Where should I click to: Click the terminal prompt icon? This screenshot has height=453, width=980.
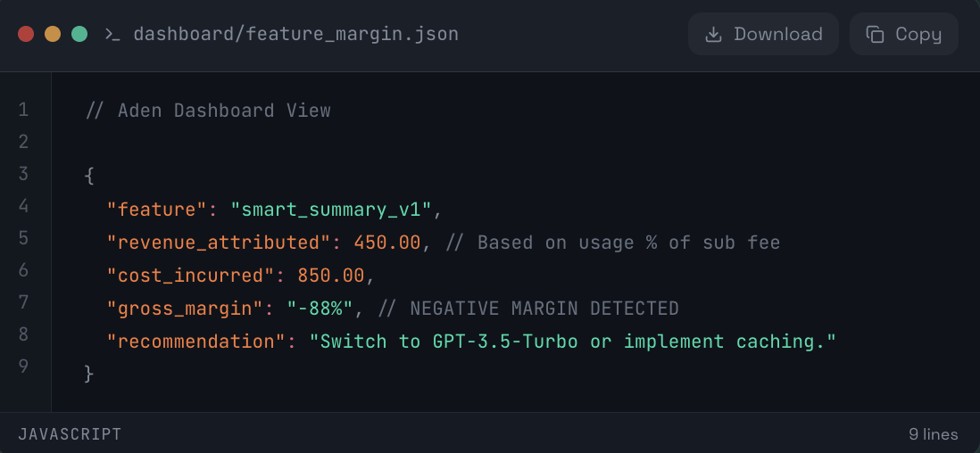click(x=112, y=35)
